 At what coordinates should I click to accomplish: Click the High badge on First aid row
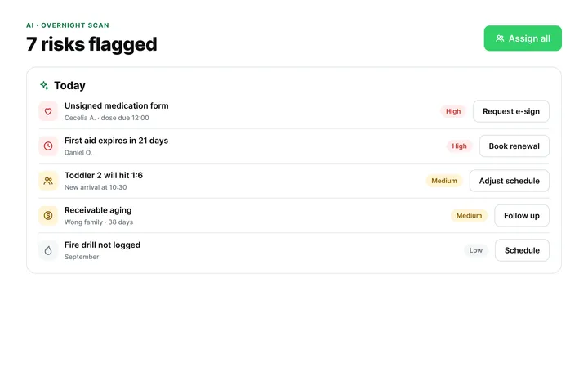(459, 146)
